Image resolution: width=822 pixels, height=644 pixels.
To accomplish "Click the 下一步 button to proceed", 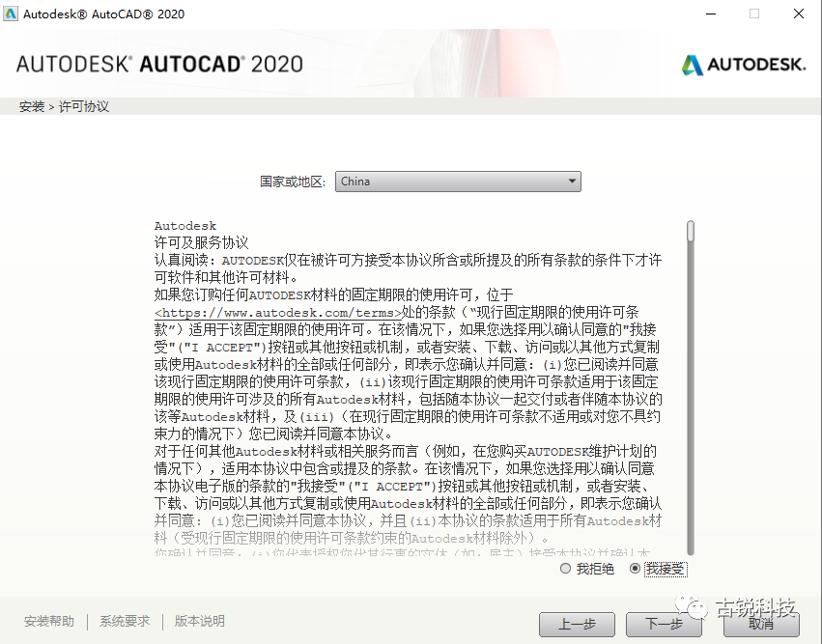I will [665, 624].
